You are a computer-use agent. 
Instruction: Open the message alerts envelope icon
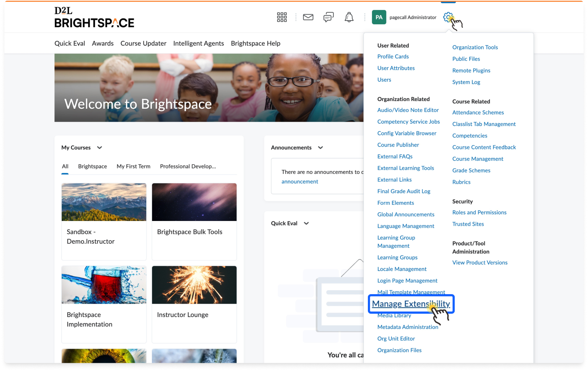(x=308, y=17)
